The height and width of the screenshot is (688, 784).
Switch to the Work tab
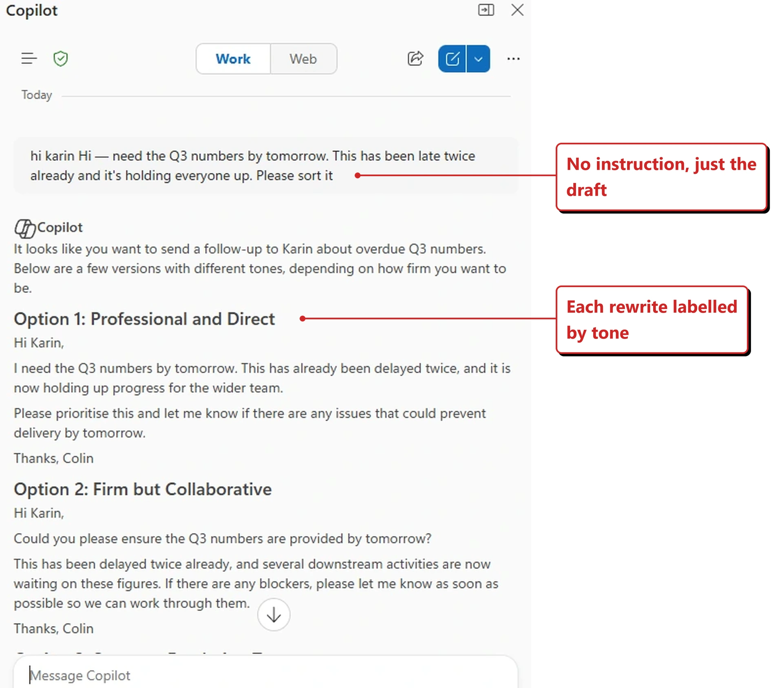tap(233, 59)
